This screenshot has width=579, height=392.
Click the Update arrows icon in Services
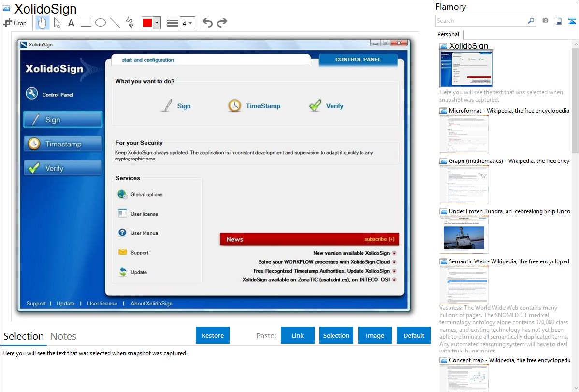123,272
